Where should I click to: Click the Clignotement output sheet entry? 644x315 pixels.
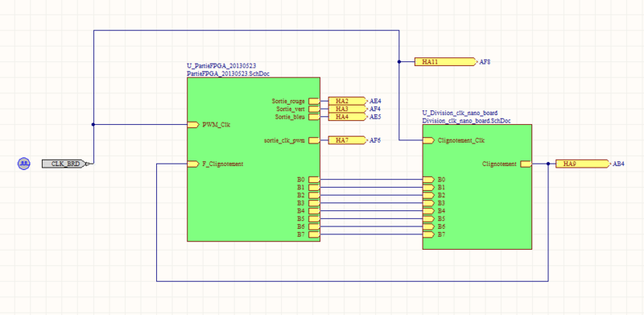[507, 164]
